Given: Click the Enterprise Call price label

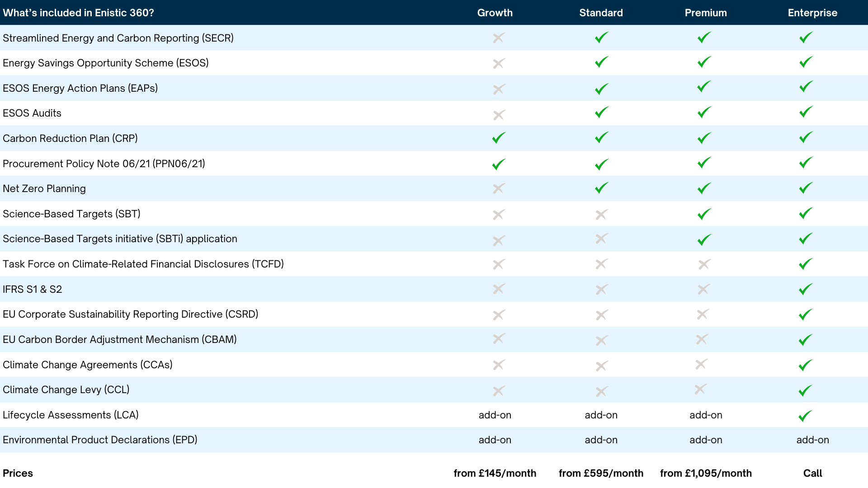Looking at the screenshot, I should [x=812, y=473].
